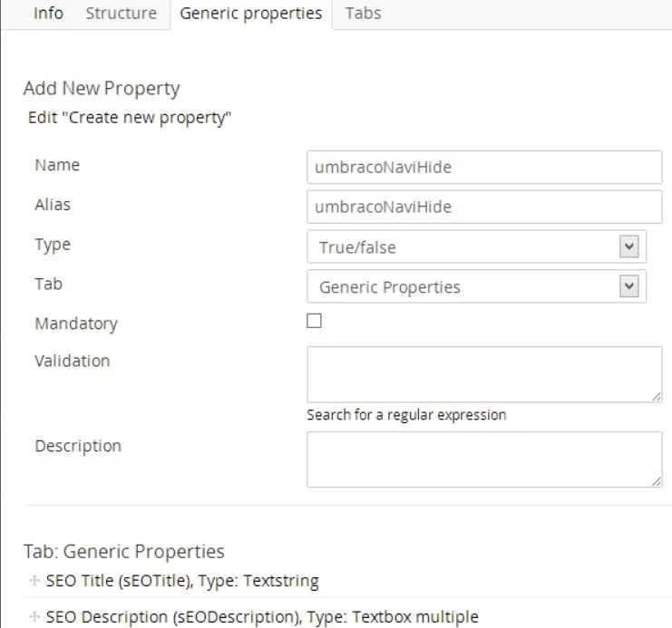Expand the SEO Title property row
The height and width of the screenshot is (628, 672).
coord(181,581)
